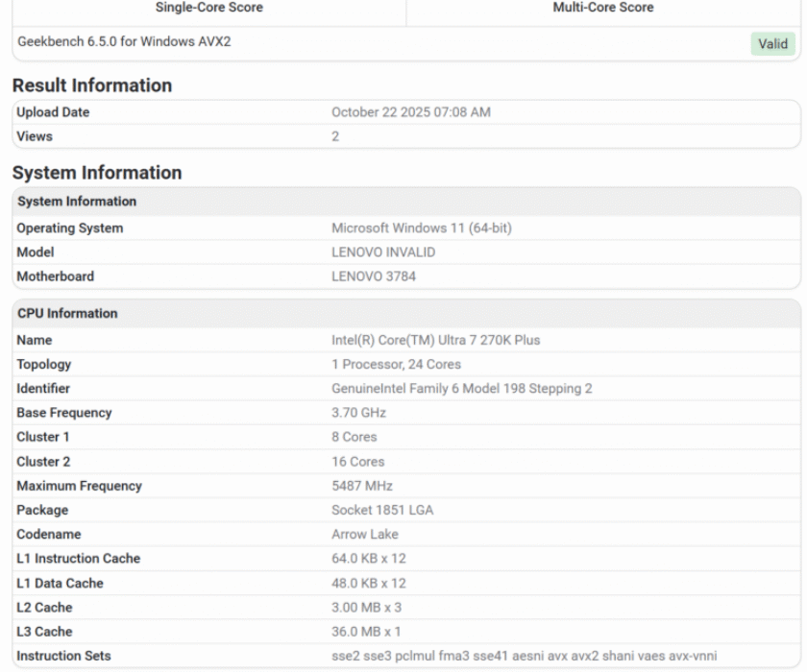The width and height of the screenshot is (807, 672).
Task: Click the Base Frequency value 3.70 GHz
Action: tap(356, 412)
